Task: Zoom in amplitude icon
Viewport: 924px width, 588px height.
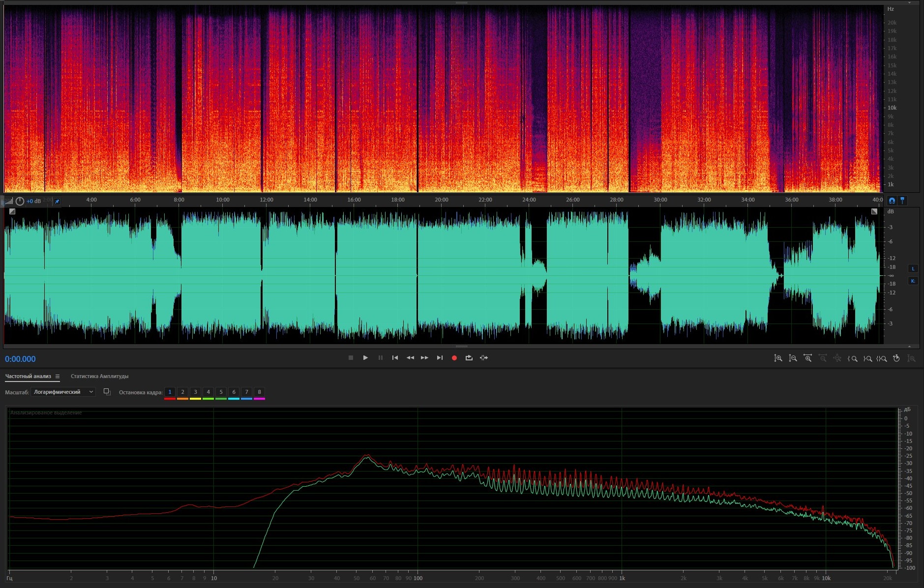Action: click(x=778, y=358)
